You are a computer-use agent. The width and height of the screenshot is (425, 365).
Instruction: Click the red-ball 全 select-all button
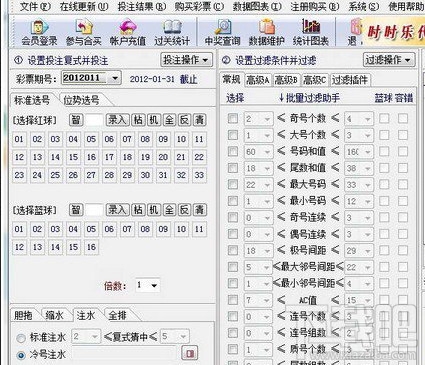pyautogui.click(x=169, y=120)
